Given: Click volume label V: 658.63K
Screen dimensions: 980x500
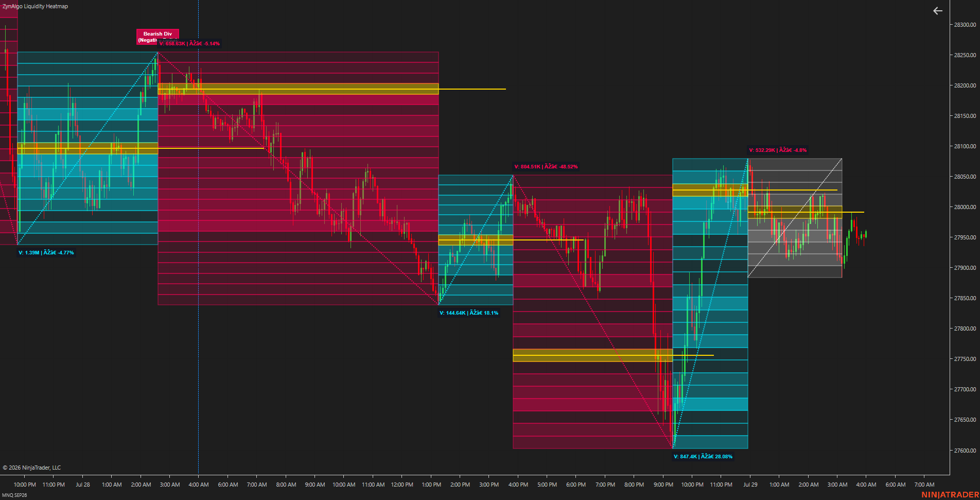Looking at the screenshot, I should pyautogui.click(x=189, y=44).
